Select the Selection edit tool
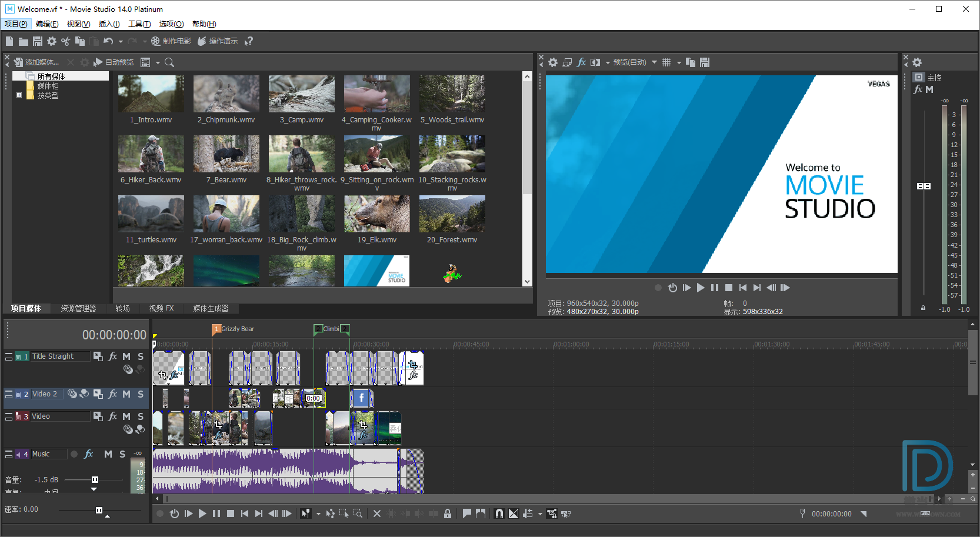Image resolution: width=980 pixels, height=537 pixels. pos(344,513)
